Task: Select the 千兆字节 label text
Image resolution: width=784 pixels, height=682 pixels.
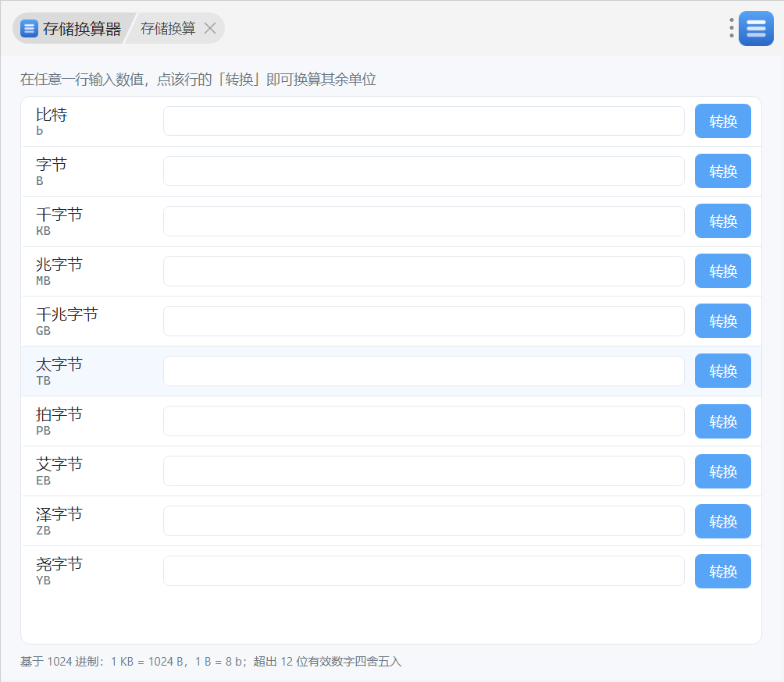Action: tap(67, 314)
